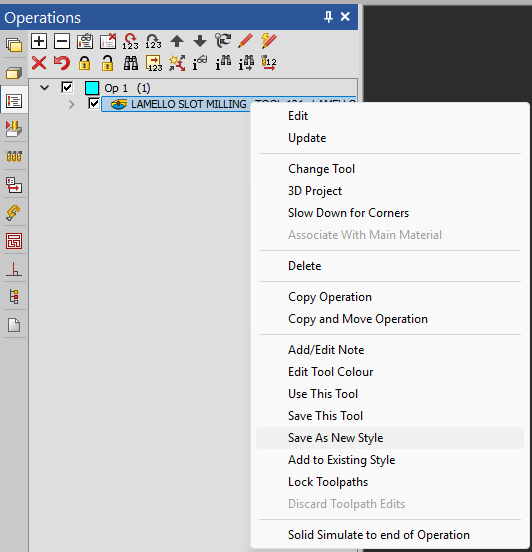The width and height of the screenshot is (532, 552).
Task: Click the red undo arrow icon
Action: (x=62, y=63)
